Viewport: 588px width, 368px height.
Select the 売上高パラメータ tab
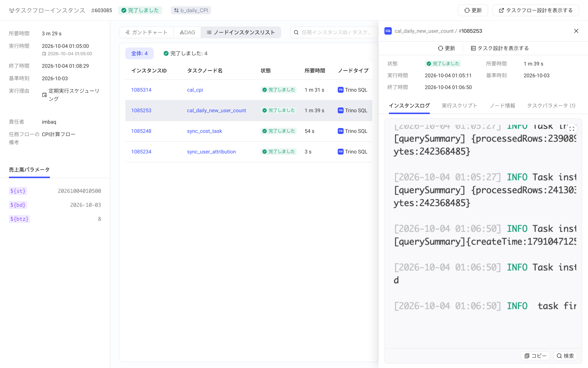[29, 170]
